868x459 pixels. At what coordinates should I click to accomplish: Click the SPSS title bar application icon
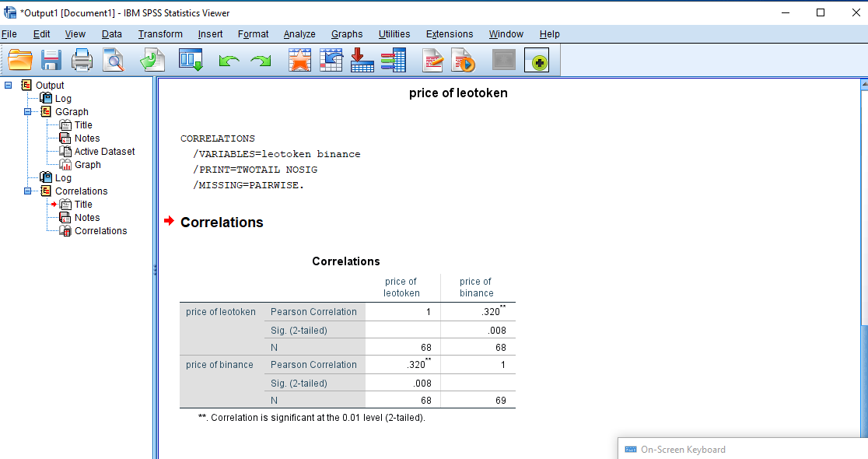9,12
